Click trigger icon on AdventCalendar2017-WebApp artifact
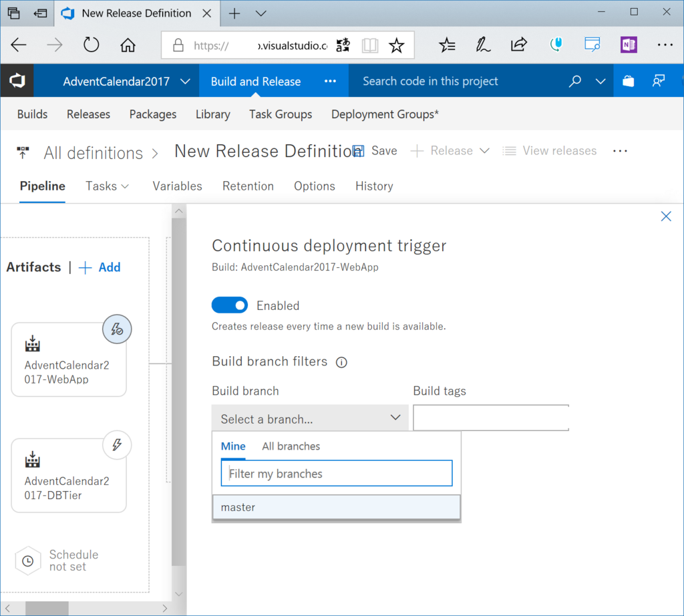This screenshot has height=616, width=684. pyautogui.click(x=117, y=329)
